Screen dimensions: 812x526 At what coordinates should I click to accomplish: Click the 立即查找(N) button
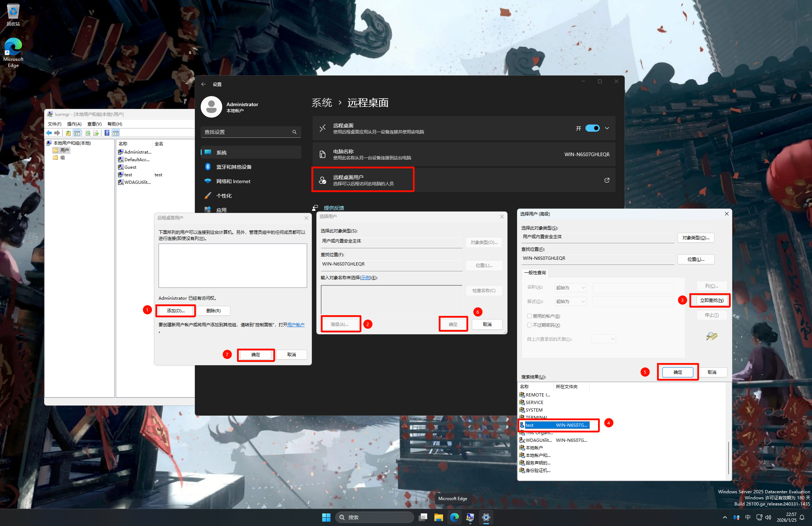(x=711, y=300)
